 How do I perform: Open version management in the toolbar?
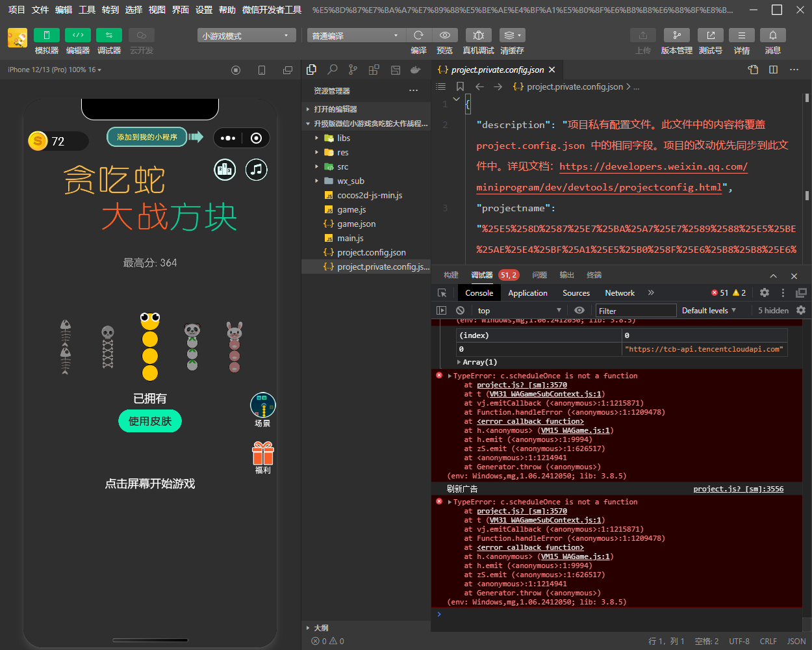point(676,36)
